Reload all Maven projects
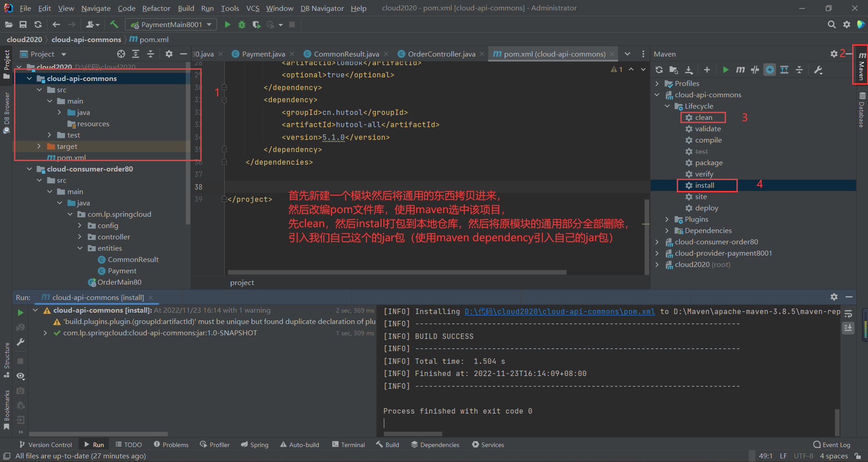 659,70
